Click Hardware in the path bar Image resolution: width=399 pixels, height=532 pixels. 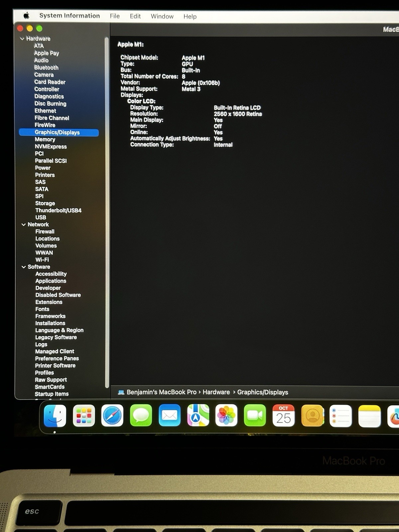point(216,392)
